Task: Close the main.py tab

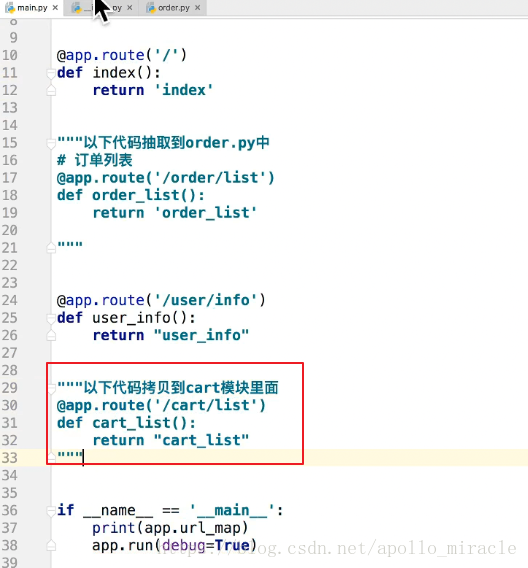Action: 55,8
